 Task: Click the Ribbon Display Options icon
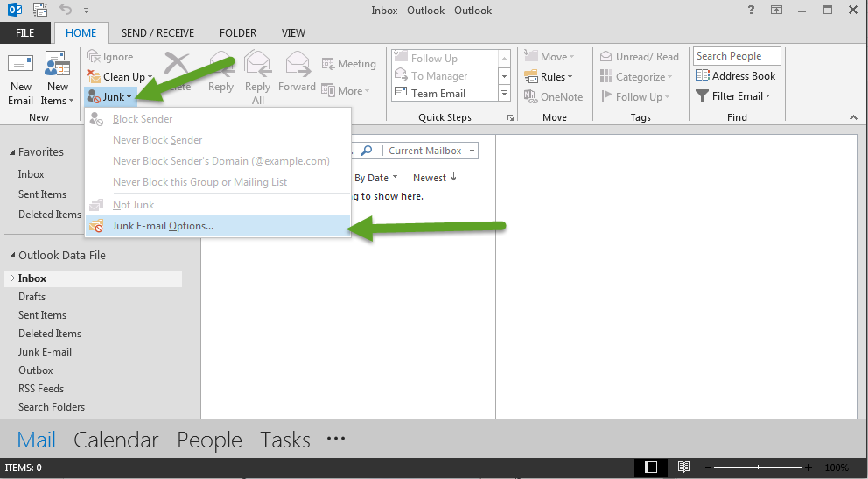pos(777,10)
